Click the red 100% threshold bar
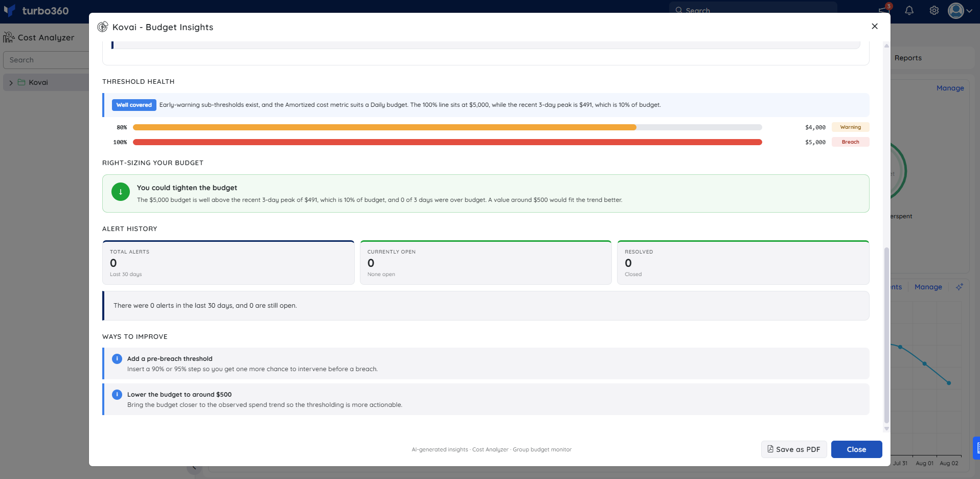This screenshot has width=980, height=479. 447,142
